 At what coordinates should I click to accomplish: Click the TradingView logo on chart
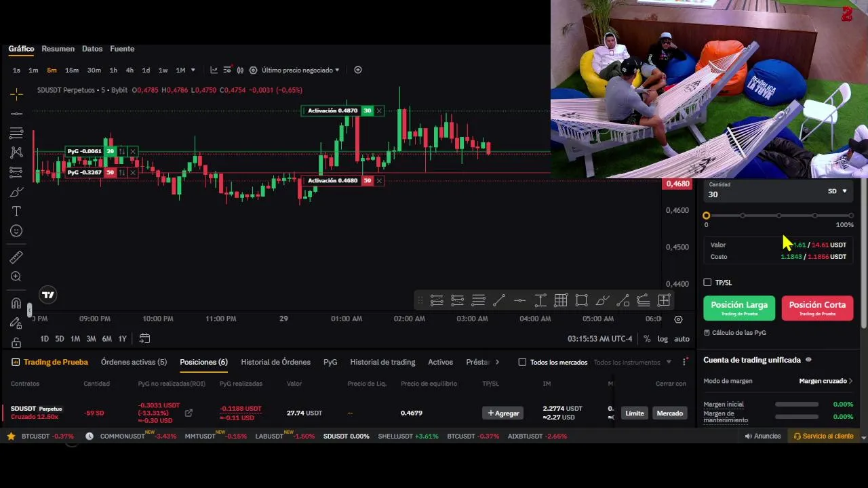47,295
